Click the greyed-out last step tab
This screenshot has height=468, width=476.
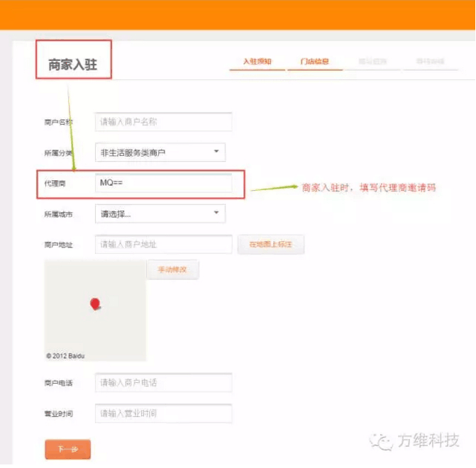tap(430, 62)
